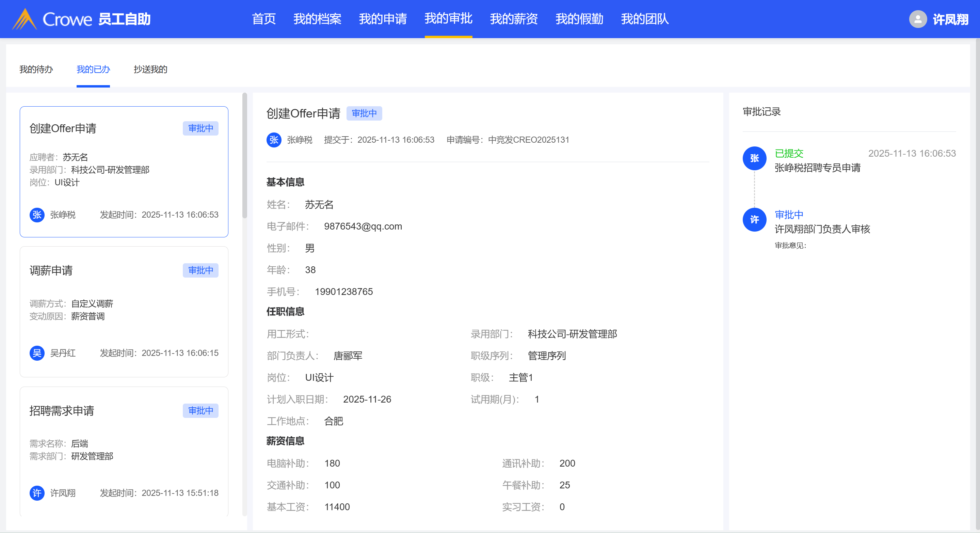Screen dimensions: 980x533
Task: Open 我的薪资 navigation item
Action: tap(514, 19)
